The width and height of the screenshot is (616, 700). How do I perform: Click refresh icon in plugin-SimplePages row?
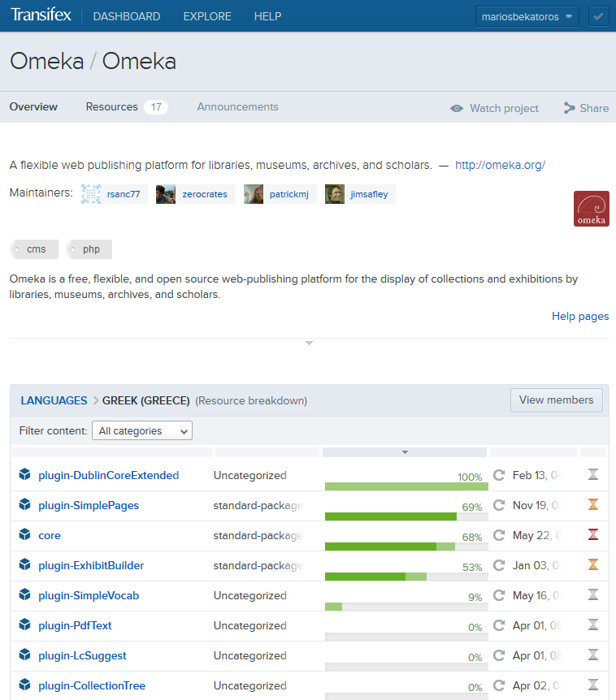pyautogui.click(x=499, y=505)
